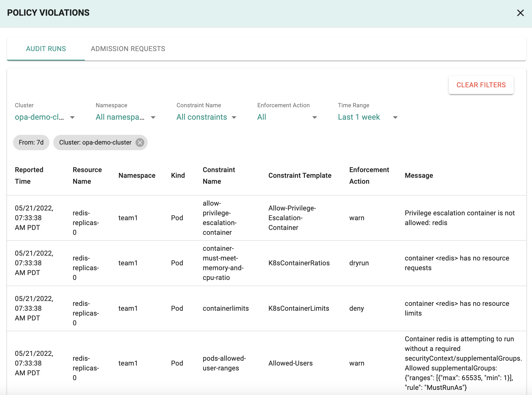The height and width of the screenshot is (395, 532).
Task: Click the Clear Filters button
Action: coord(481,85)
